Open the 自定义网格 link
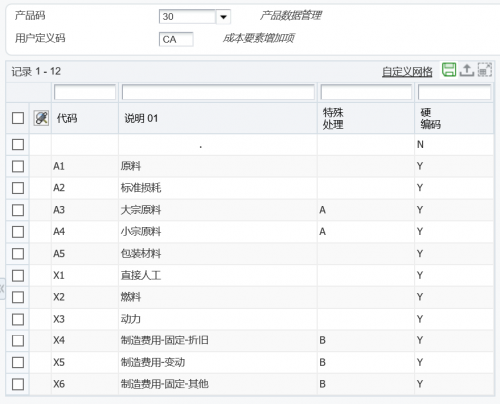Viewport: 500px width, 404px height. (x=407, y=71)
